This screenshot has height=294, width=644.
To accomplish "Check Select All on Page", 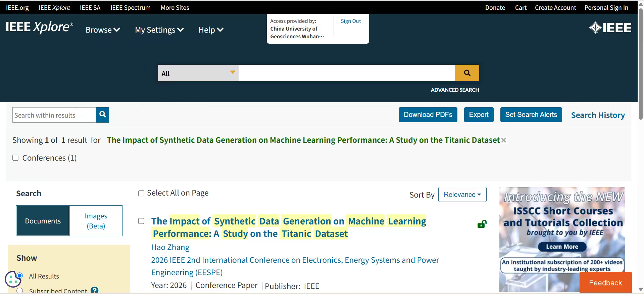I will click(x=141, y=193).
